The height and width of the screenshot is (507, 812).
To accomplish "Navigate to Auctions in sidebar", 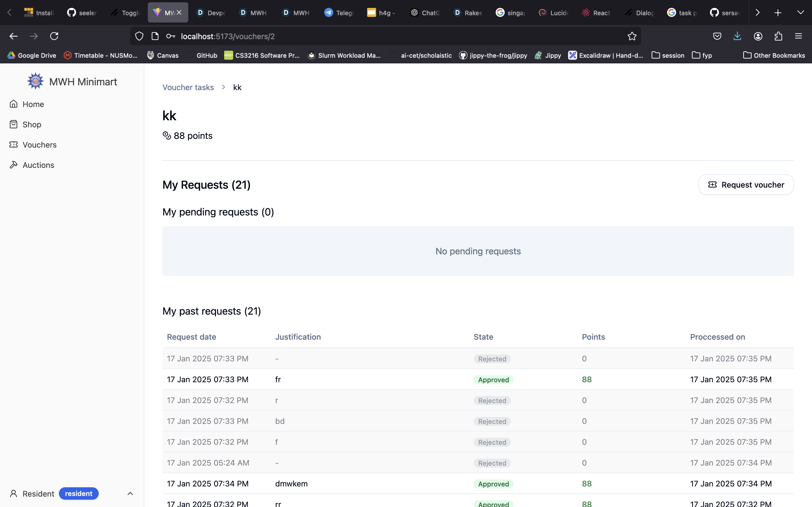I will (38, 165).
